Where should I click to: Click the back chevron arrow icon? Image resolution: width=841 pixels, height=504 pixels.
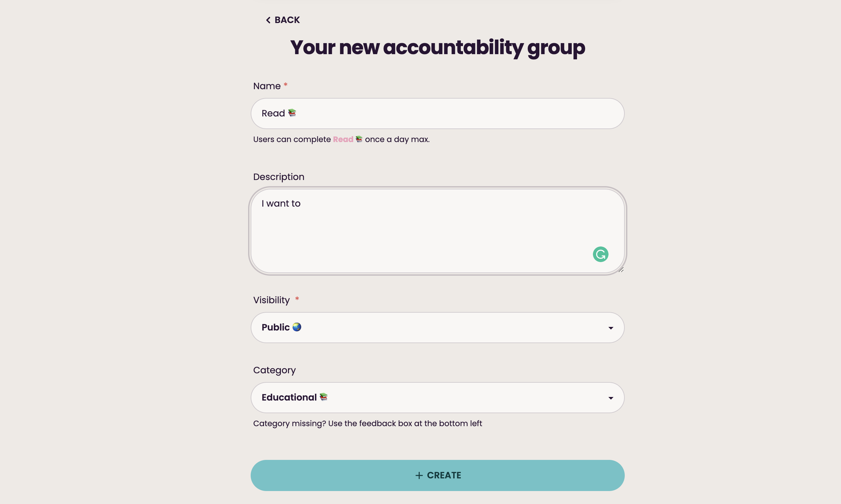268,20
